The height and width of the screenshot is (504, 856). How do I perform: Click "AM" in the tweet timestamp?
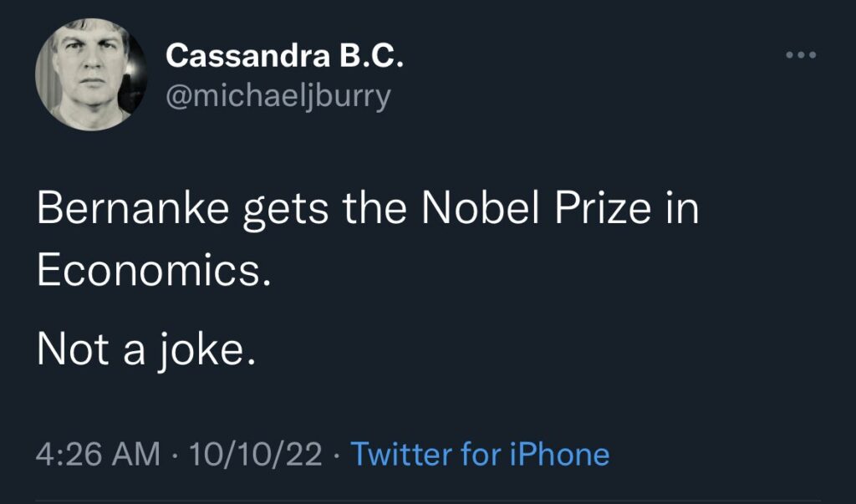click(x=135, y=455)
